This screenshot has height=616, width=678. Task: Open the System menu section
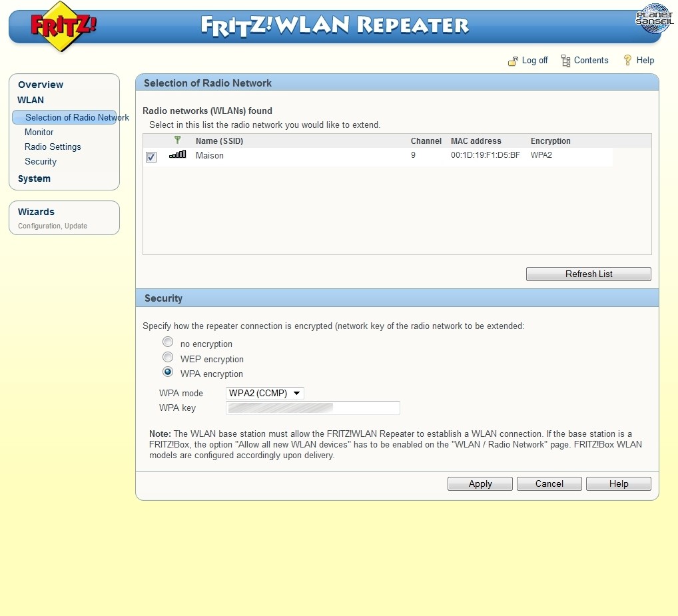coord(34,178)
